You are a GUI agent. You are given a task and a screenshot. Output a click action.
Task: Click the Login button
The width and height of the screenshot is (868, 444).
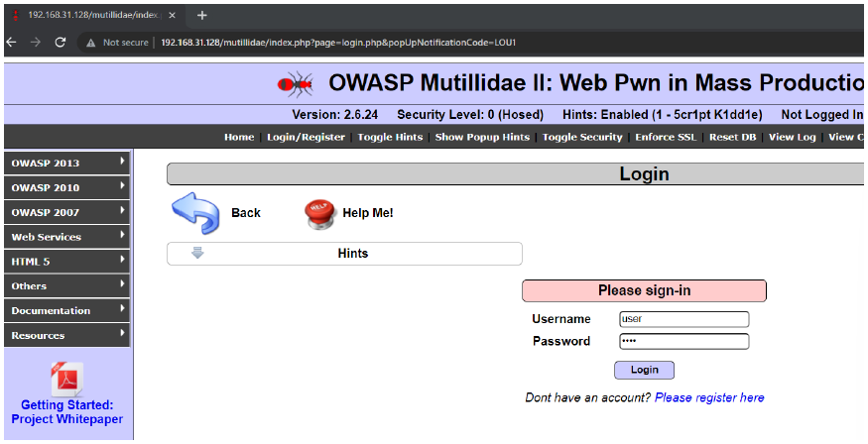[x=645, y=370]
